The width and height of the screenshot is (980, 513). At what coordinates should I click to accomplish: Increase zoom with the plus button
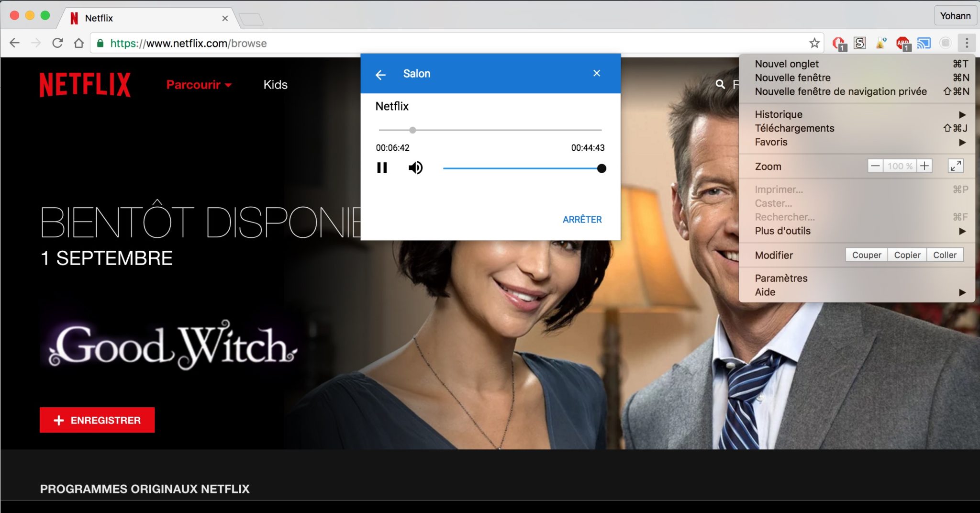[924, 166]
